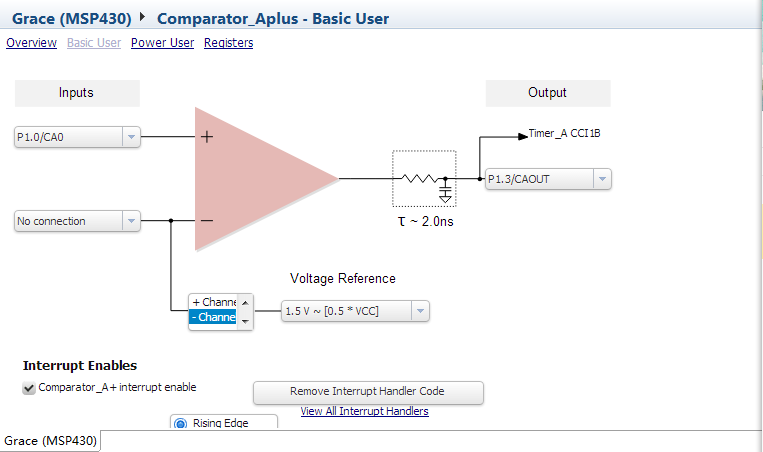
Task: Go to the Registers view
Action: (x=228, y=43)
